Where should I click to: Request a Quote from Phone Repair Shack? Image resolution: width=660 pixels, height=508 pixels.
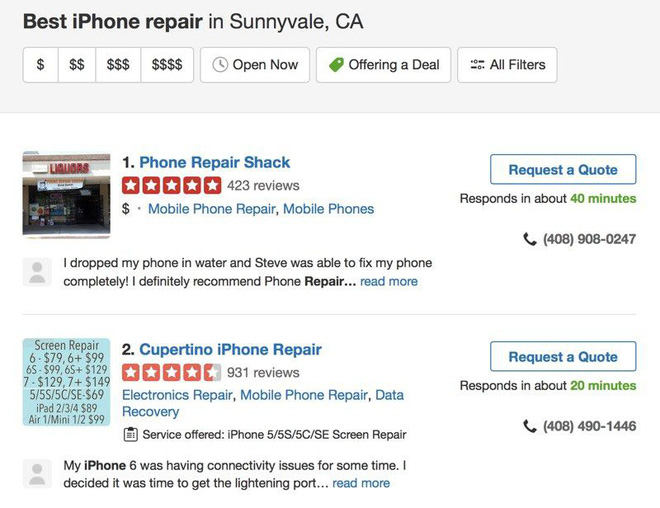pyautogui.click(x=563, y=170)
